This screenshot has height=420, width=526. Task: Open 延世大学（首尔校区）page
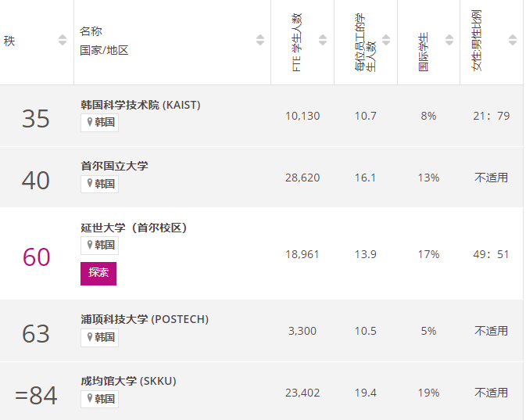(134, 228)
